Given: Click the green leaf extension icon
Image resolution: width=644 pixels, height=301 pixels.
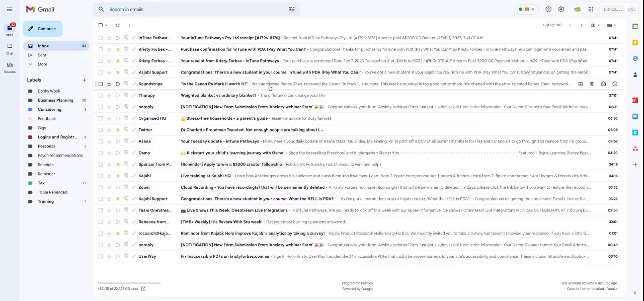Looking at the screenshot, I should coord(577,9).
